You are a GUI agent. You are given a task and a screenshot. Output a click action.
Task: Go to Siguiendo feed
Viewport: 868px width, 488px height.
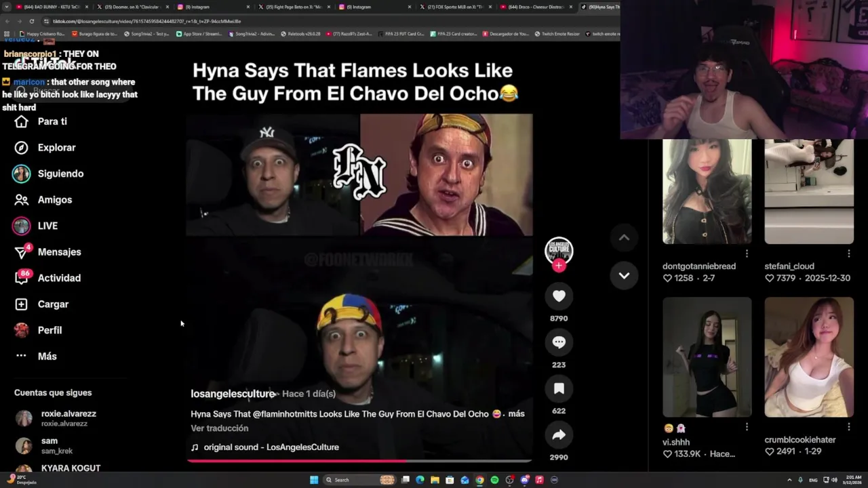[49, 174]
